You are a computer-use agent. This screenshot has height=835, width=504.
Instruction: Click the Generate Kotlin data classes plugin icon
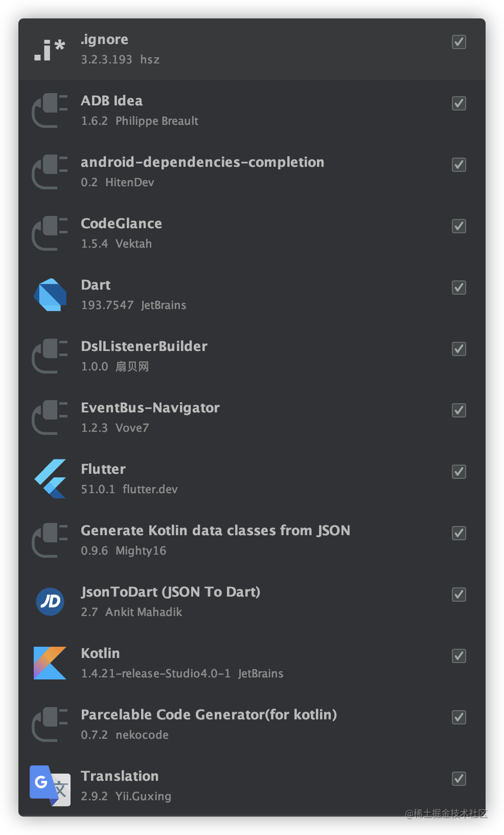coord(50,540)
